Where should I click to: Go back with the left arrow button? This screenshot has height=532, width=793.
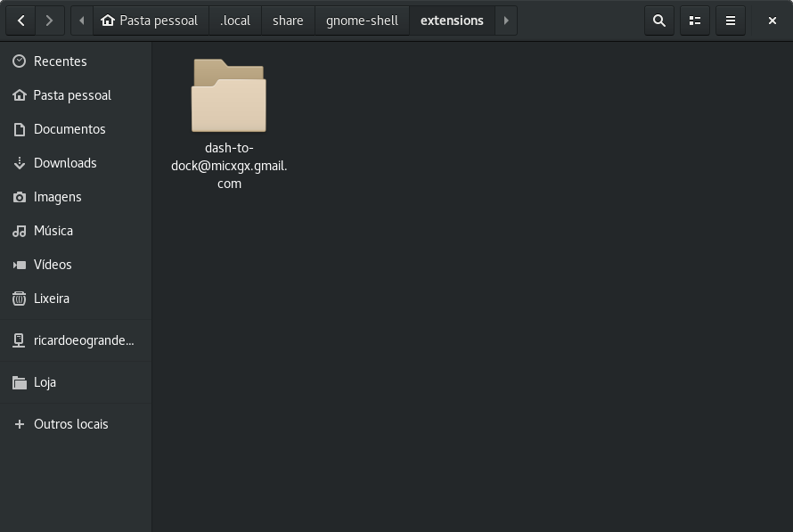[x=20, y=20]
